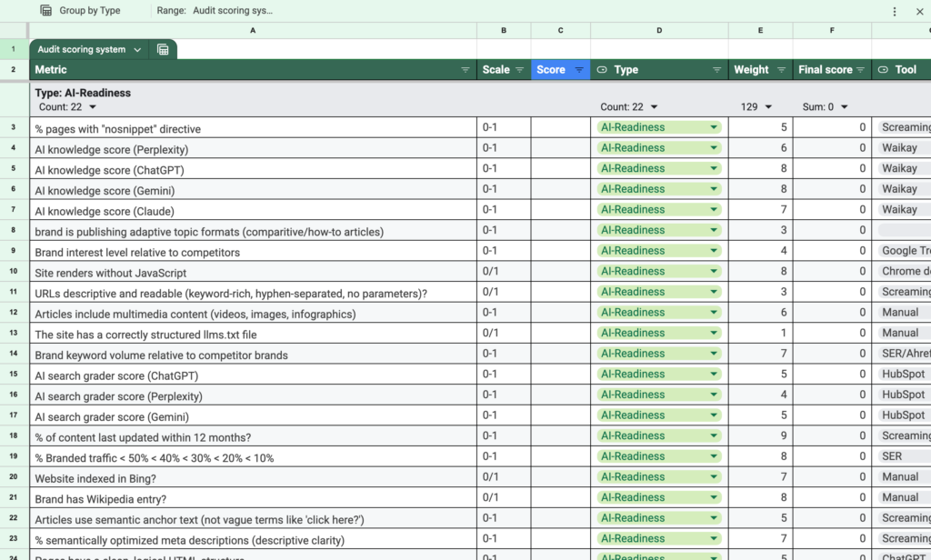Image resolution: width=931 pixels, height=560 pixels.
Task: Open AI-Readiness dropdown for nosnippet directive row
Action: [714, 128]
